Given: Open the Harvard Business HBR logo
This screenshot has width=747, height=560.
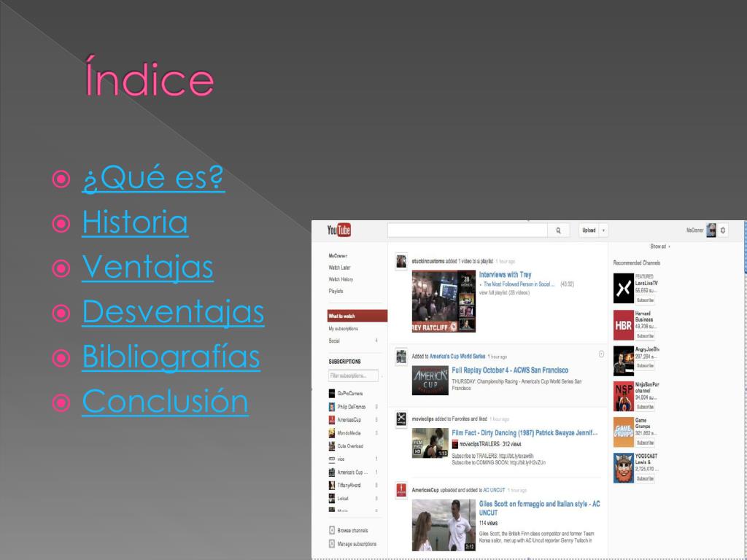Looking at the screenshot, I should click(623, 324).
